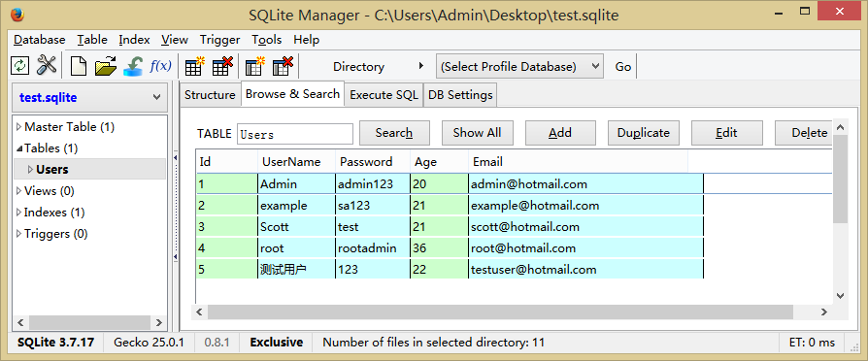Expand the Master Table (1) node

(18, 127)
